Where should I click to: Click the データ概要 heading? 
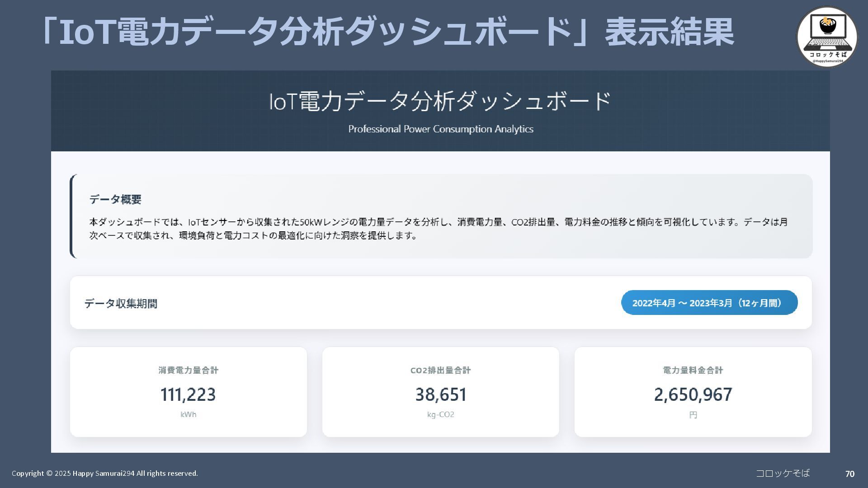[115, 199]
